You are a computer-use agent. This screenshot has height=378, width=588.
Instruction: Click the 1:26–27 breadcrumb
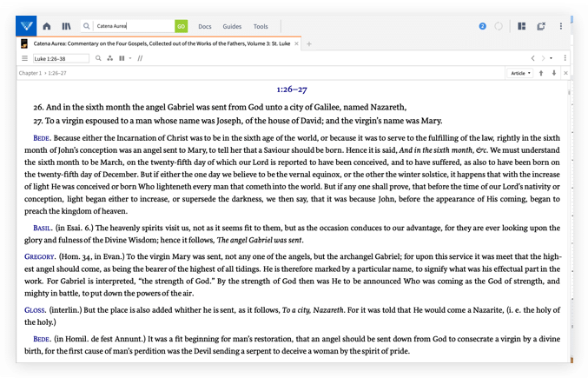pyautogui.click(x=57, y=73)
